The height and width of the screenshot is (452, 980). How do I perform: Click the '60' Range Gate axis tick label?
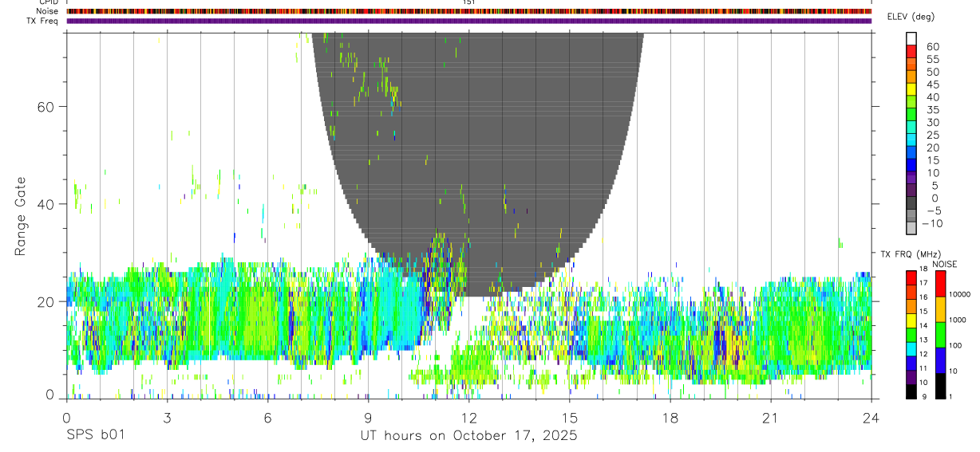(x=46, y=107)
